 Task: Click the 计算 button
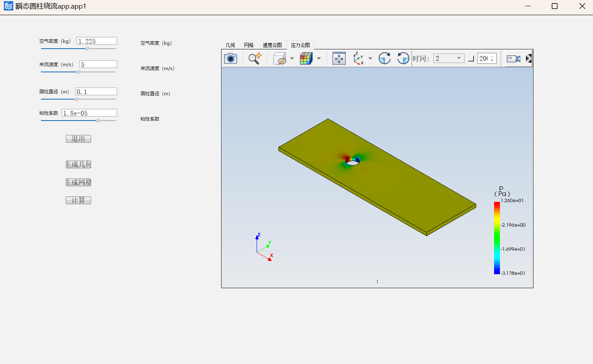pos(78,200)
